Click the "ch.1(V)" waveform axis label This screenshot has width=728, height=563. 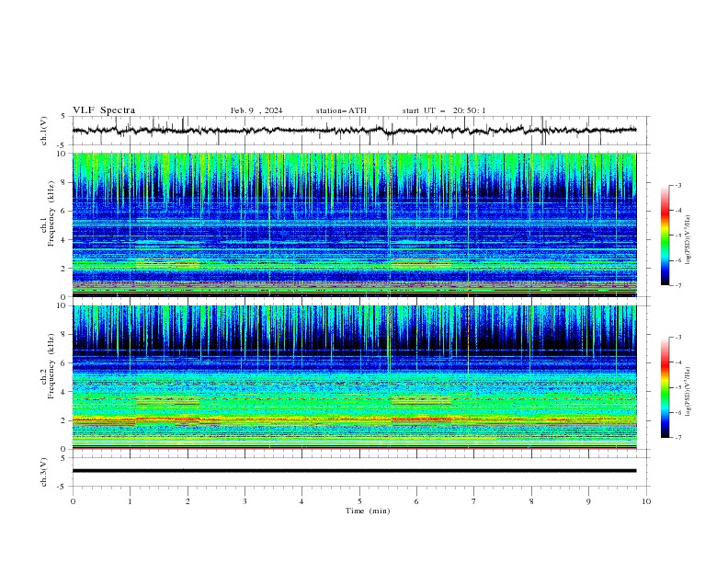pos(43,131)
